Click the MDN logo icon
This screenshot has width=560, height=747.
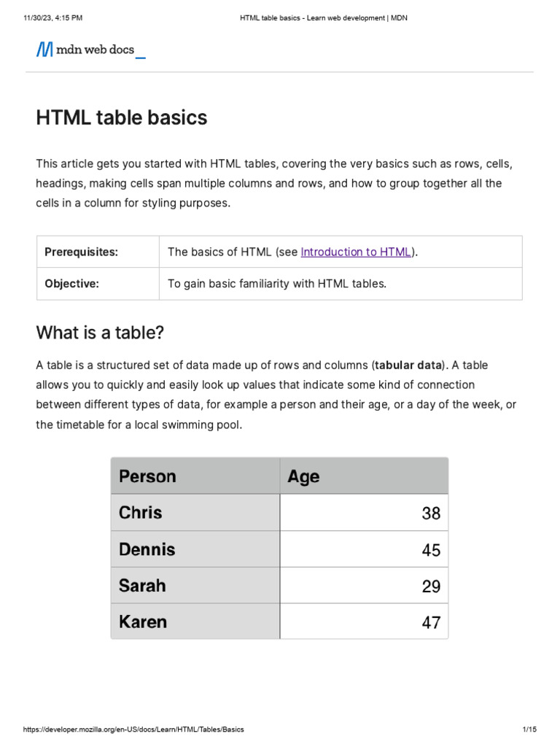coord(44,50)
